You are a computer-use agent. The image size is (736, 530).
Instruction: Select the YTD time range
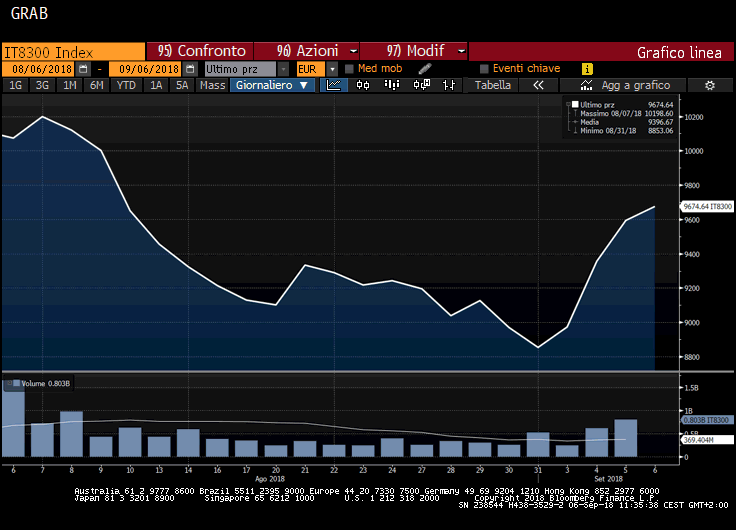[126, 86]
